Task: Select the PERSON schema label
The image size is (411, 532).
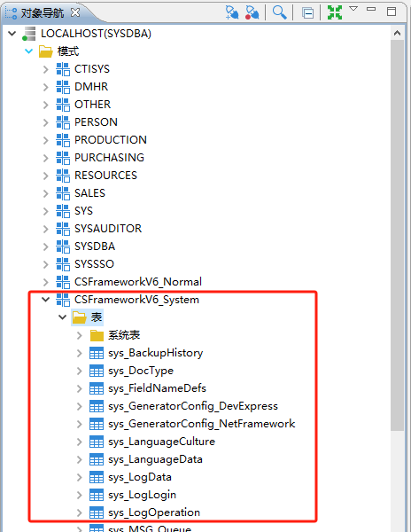Action: click(x=96, y=122)
